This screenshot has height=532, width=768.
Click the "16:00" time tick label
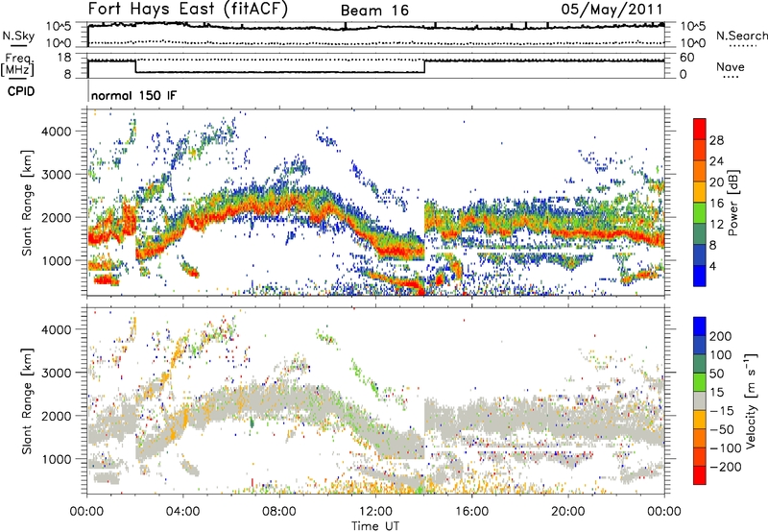pos(471,512)
